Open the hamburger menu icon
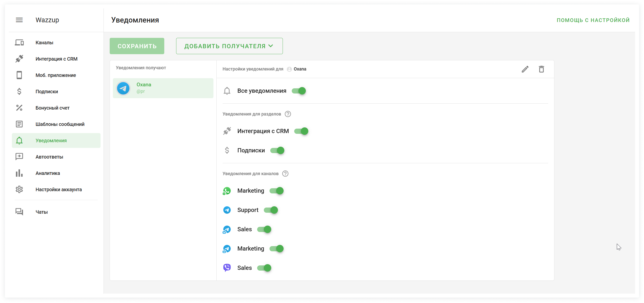644x303 pixels. [19, 20]
